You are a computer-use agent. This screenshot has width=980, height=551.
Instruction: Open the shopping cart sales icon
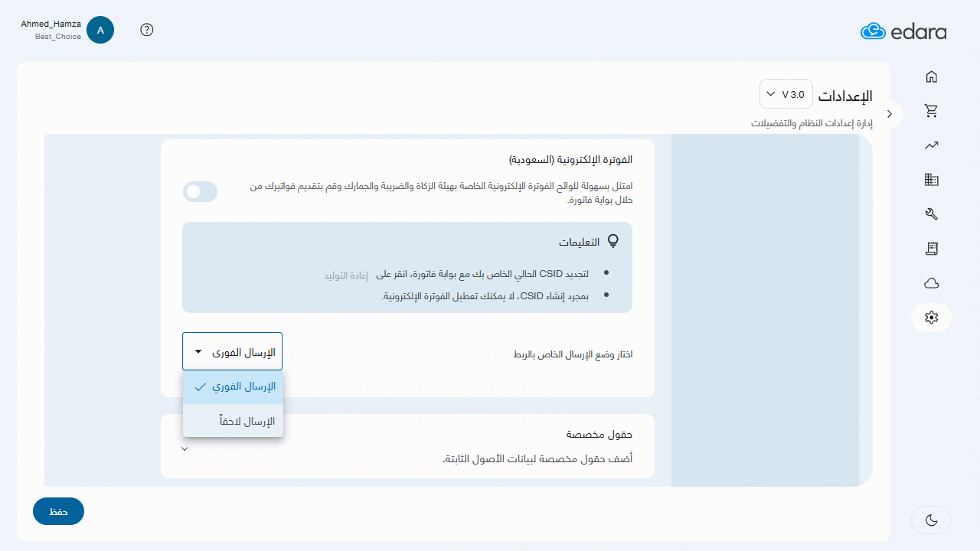[931, 111]
